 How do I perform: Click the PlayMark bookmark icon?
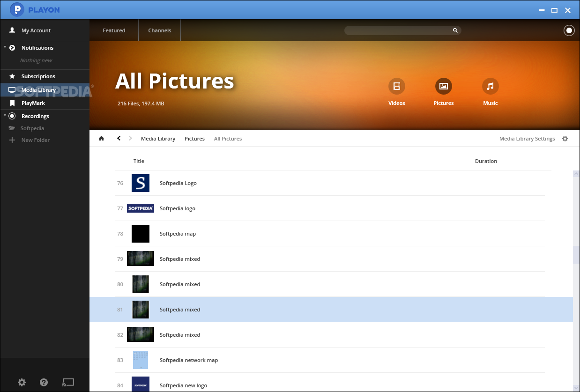coord(12,103)
